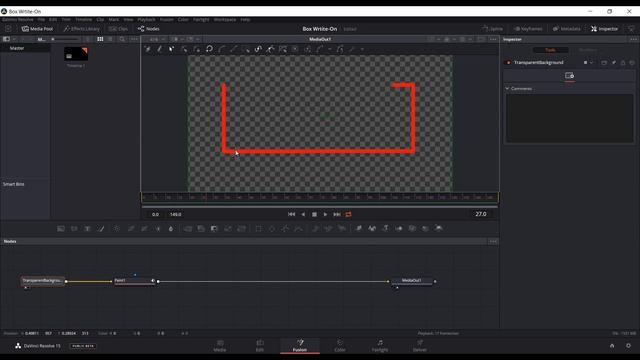
Task: Switch media pool to thumbnail view
Action: coord(100,39)
